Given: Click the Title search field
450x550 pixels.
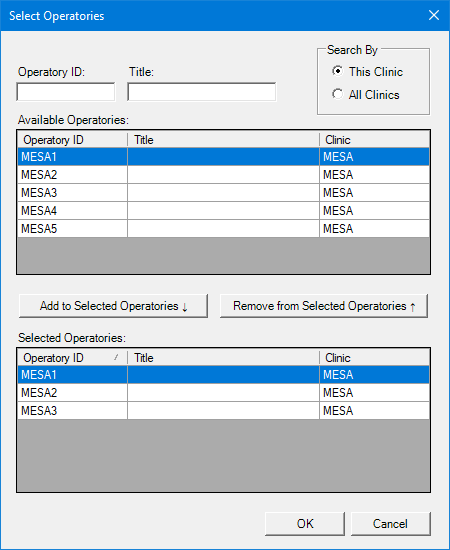Looking at the screenshot, I should click(x=202, y=92).
